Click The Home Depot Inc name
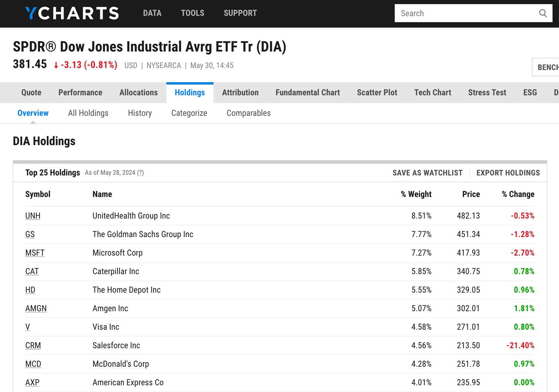The width and height of the screenshot is (559, 392). [x=127, y=290]
